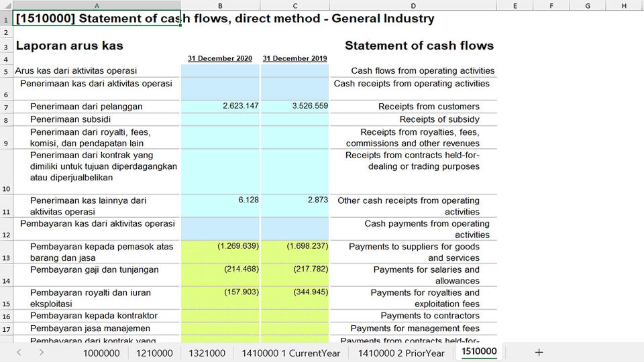
Task: Select value 2.623.147 cell
Action: coord(220,107)
